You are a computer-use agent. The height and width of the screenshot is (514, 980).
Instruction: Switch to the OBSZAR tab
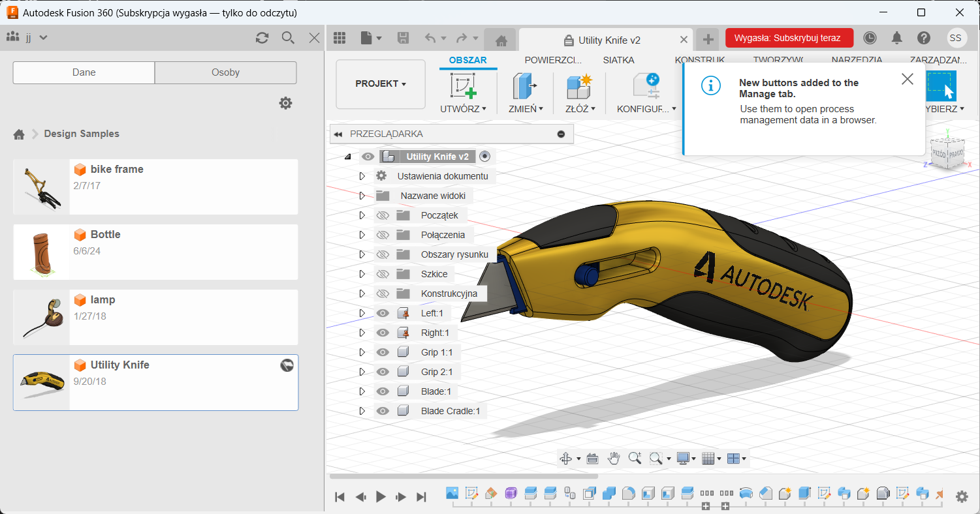467,60
